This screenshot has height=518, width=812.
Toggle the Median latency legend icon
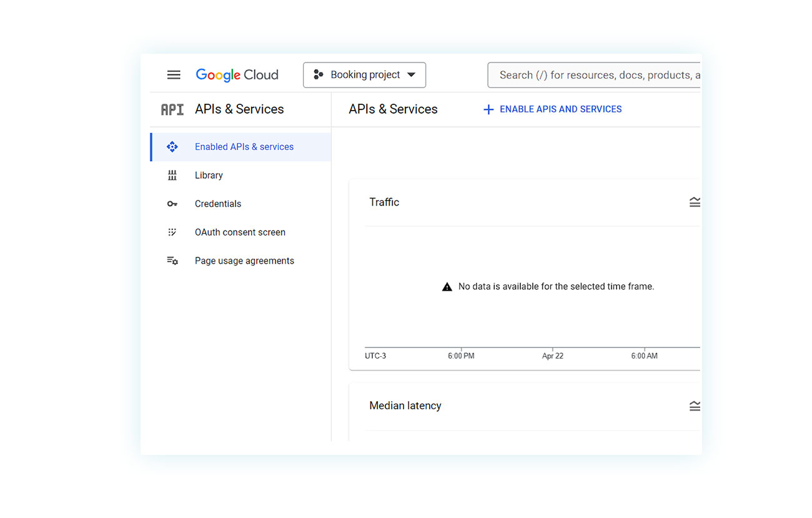[x=695, y=406]
